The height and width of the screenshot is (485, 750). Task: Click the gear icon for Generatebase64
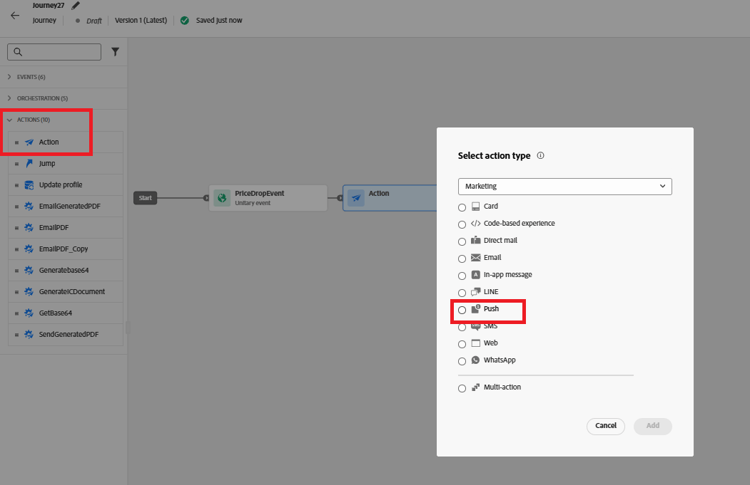29,270
